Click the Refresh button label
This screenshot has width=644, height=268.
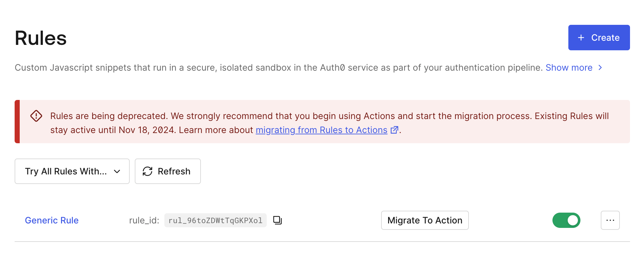coord(174,171)
